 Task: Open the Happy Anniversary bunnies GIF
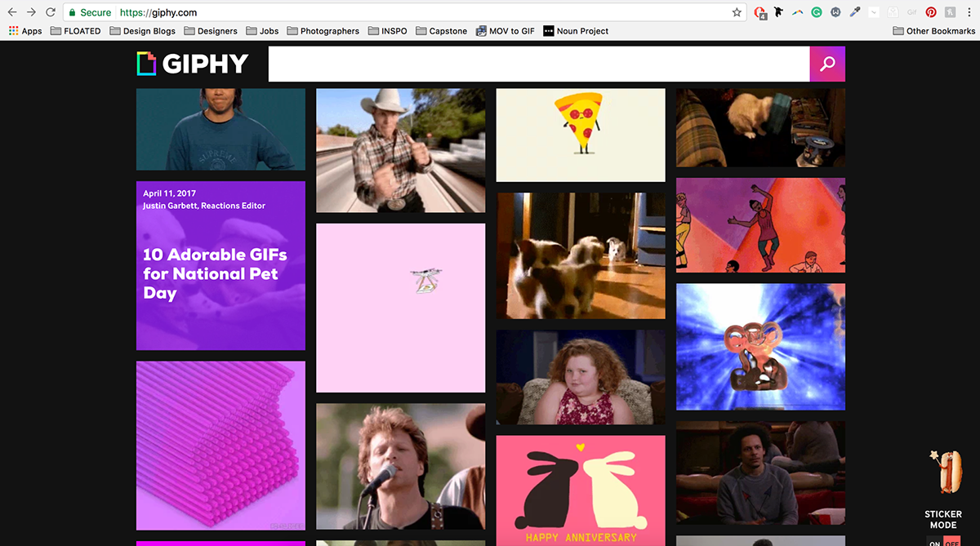(581, 491)
